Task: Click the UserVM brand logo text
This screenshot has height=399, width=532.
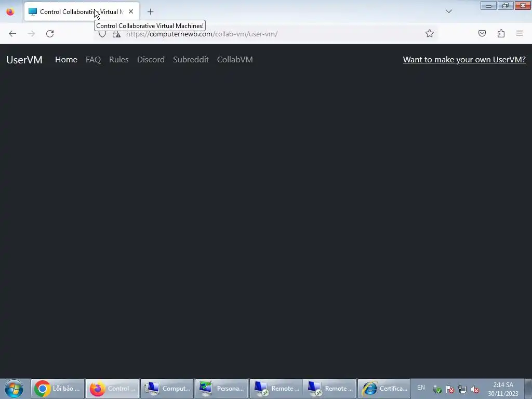Action: [24, 60]
